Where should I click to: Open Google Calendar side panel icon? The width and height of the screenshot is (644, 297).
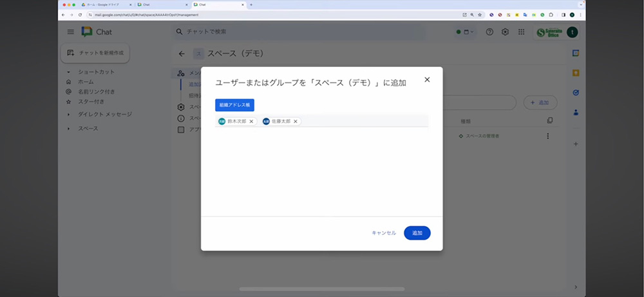575,53
